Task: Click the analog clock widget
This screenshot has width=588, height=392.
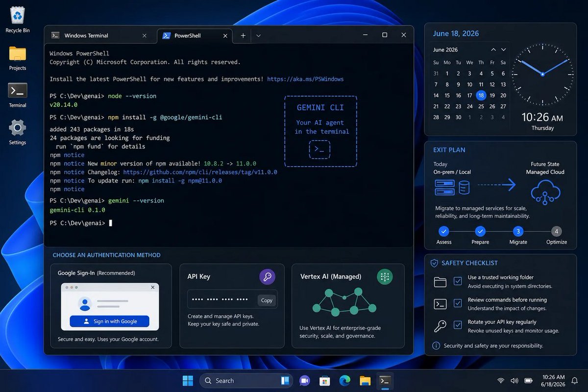Action: pos(542,74)
